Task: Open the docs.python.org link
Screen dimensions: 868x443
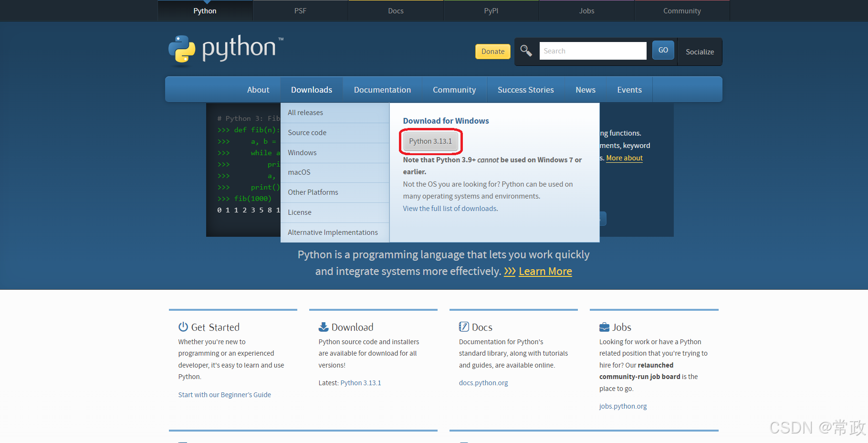Action: click(x=483, y=383)
